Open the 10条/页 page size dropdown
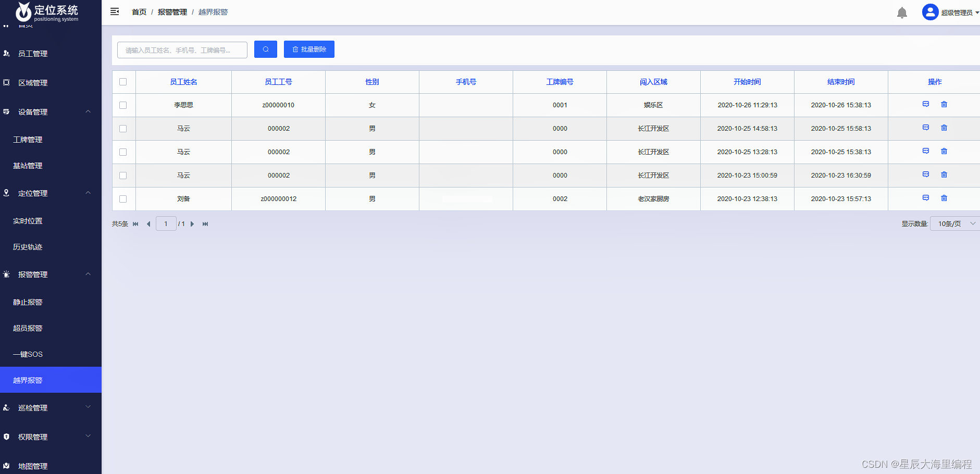This screenshot has height=474, width=980. coord(955,223)
